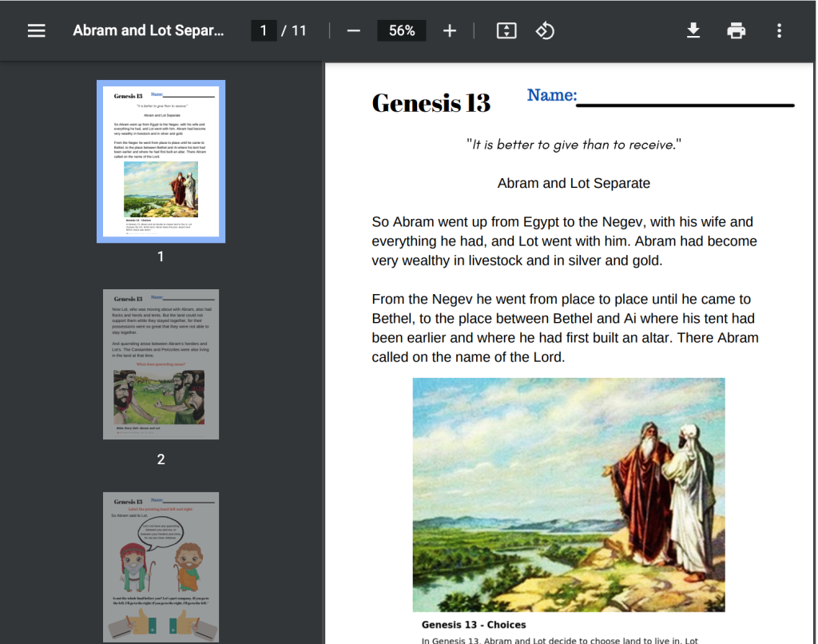Click the zoom out minus icon

(354, 30)
